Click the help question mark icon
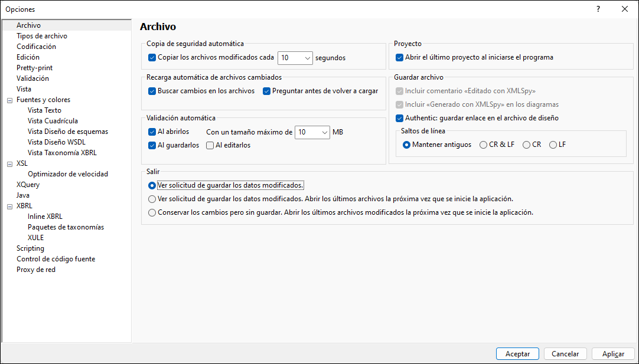This screenshot has height=364, width=639. coord(598,9)
